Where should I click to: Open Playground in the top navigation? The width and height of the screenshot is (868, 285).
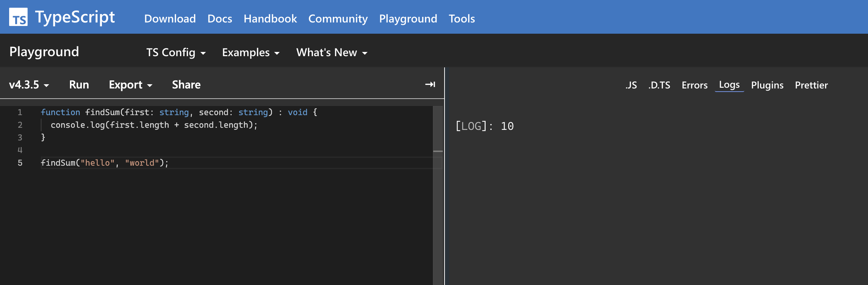[408, 18]
